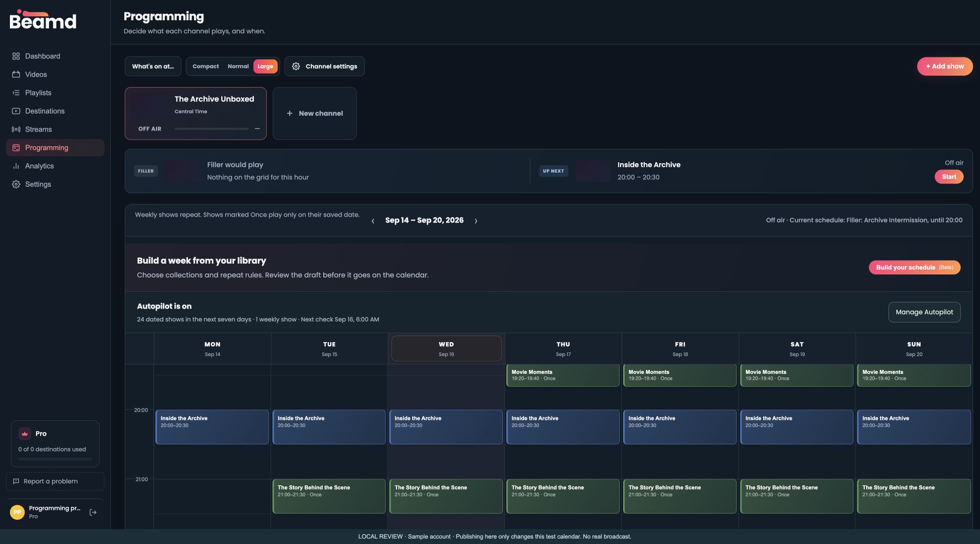Image resolution: width=980 pixels, height=544 pixels.
Task: Open the Dashboard grid icon
Action: [16, 56]
